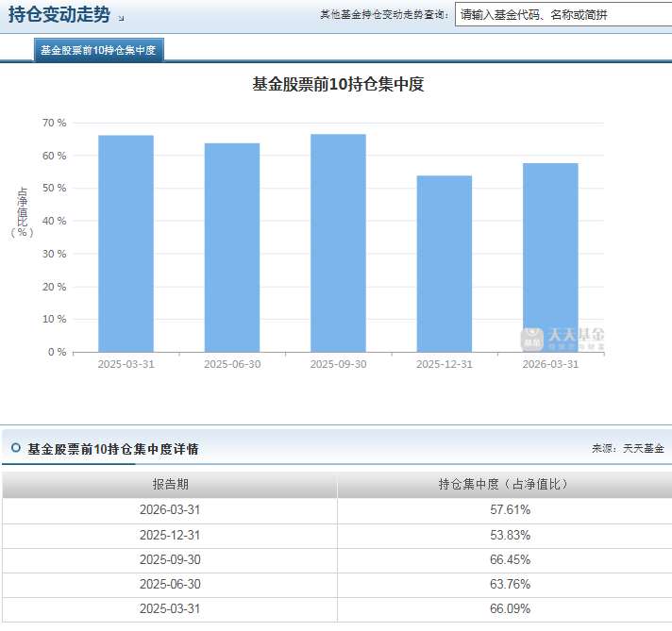Click the 2026-03-31 bar in chart
The image size is (672, 631).
click(550, 257)
